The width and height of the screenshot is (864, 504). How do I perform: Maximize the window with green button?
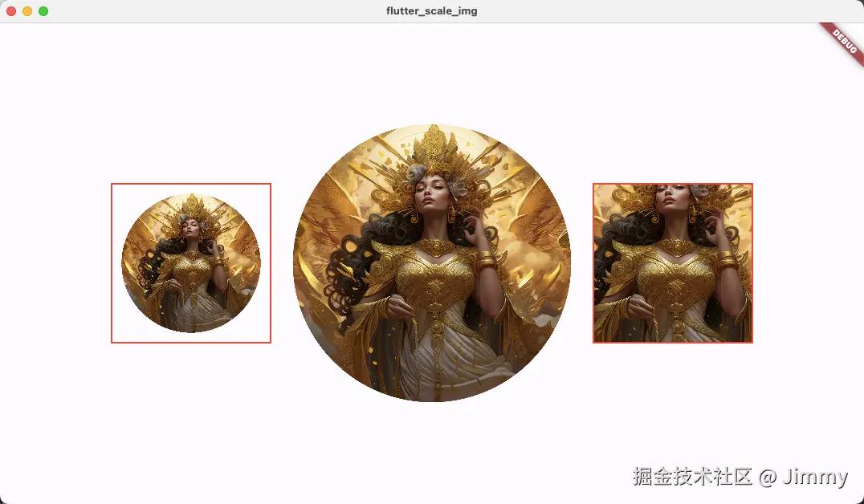[43, 11]
